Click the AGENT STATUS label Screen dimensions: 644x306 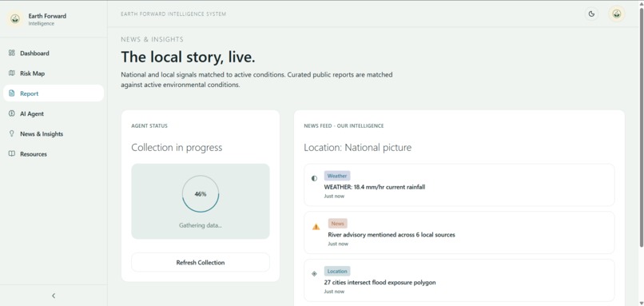(149, 126)
